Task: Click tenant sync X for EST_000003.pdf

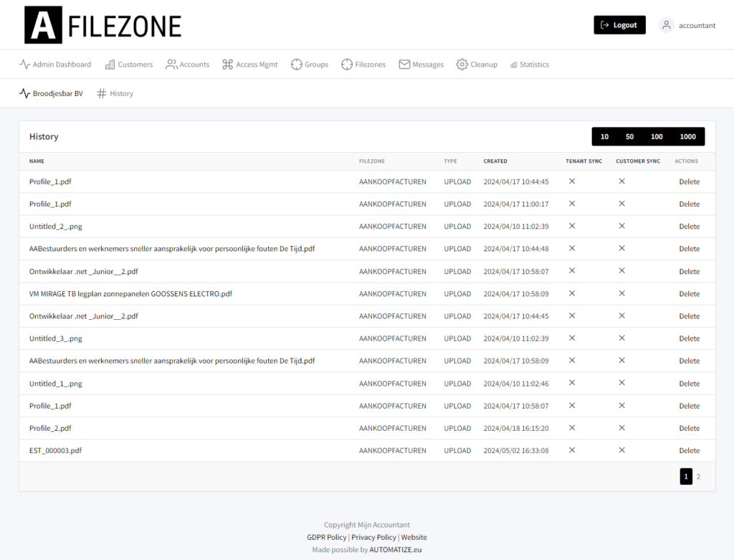Action: (x=572, y=450)
